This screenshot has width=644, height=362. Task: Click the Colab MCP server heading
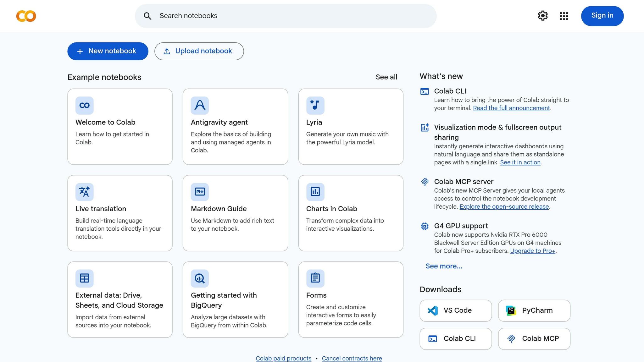[464, 182]
